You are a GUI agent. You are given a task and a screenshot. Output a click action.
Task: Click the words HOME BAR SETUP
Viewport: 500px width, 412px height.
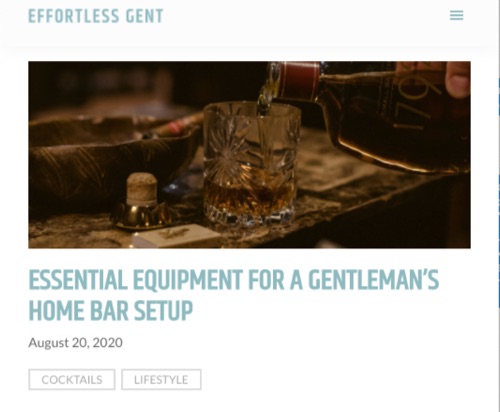click(x=111, y=311)
